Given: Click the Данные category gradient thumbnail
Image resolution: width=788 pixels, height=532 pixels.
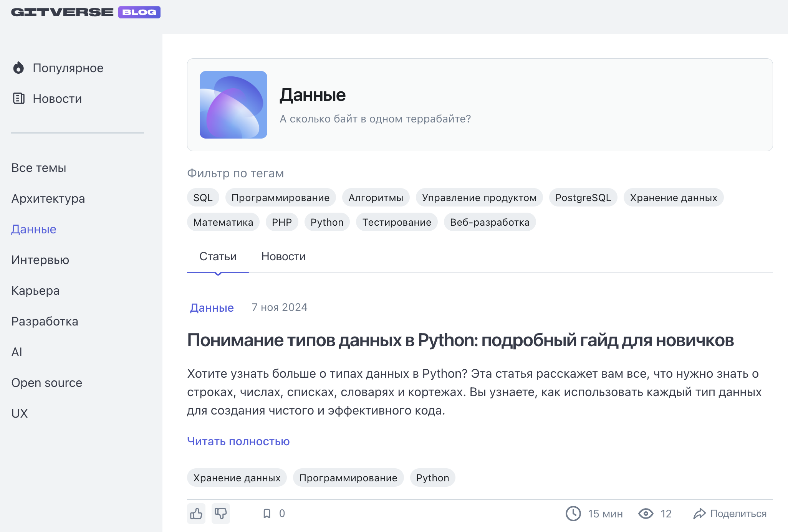Looking at the screenshot, I should (233, 104).
